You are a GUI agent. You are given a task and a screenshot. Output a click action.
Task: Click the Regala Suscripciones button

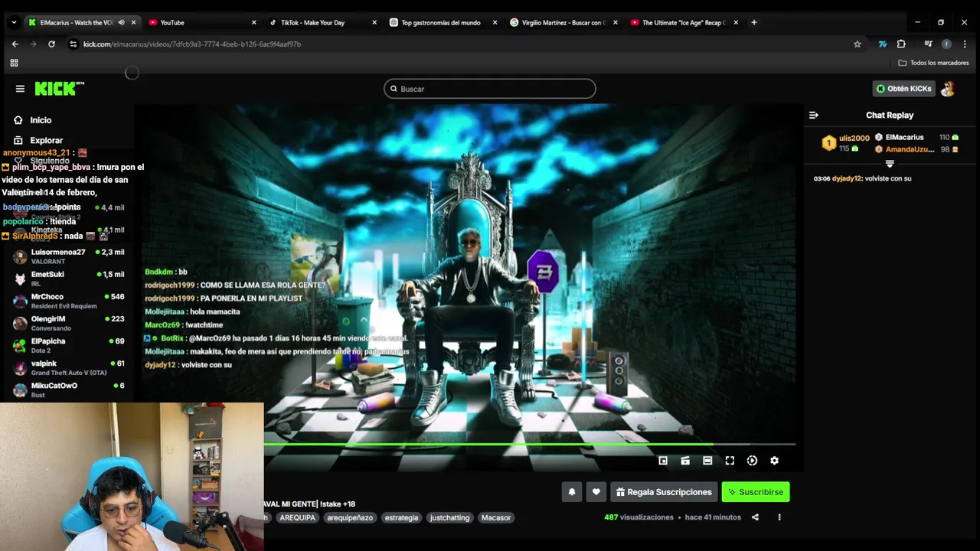[664, 492]
